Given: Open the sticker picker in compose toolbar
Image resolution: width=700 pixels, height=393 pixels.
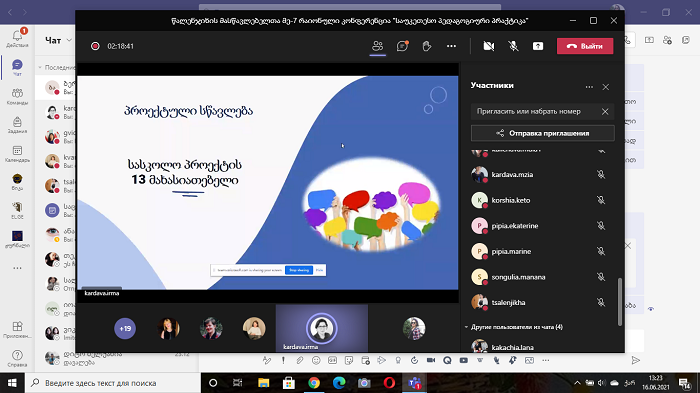Looking at the screenshot, I should click(349, 360).
